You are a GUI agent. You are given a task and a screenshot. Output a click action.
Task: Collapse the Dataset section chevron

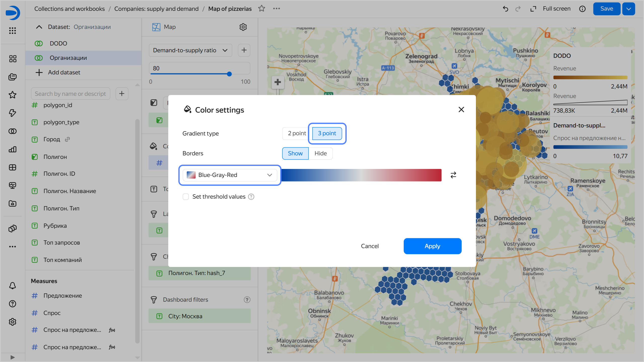point(39,27)
